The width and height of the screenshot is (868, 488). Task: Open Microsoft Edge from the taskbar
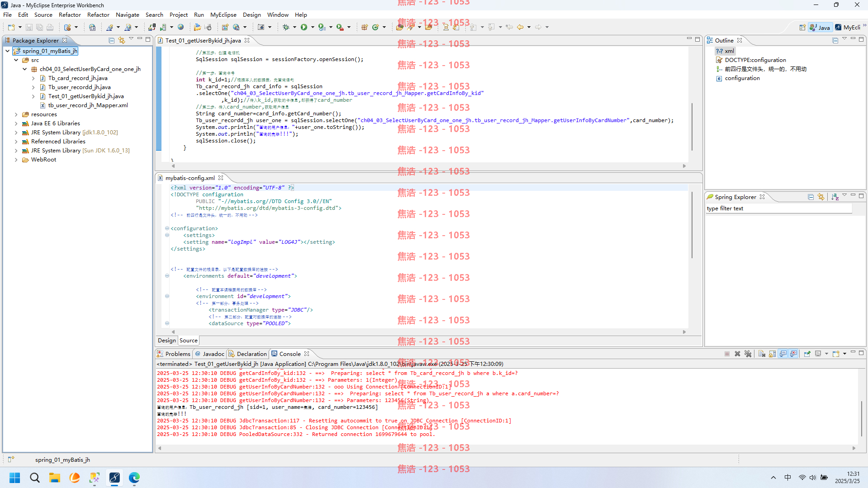click(x=134, y=478)
